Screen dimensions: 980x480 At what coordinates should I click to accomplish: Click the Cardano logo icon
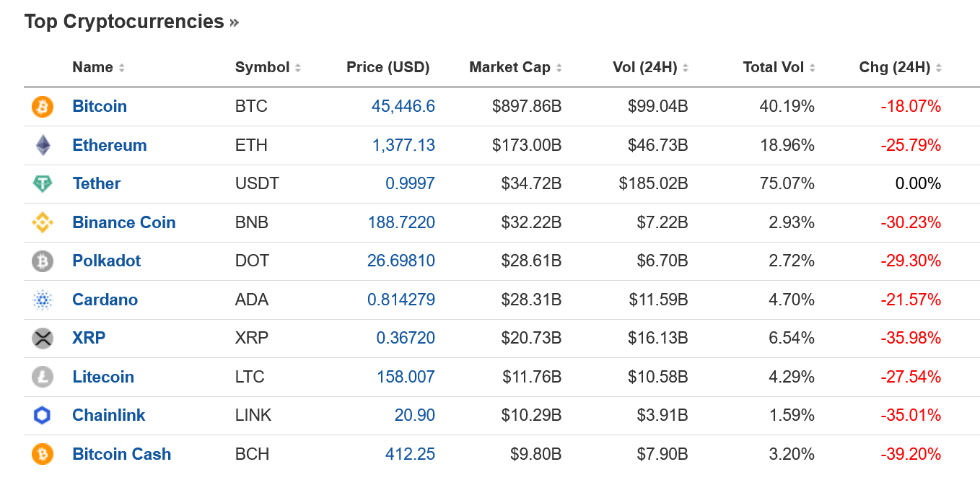point(42,300)
